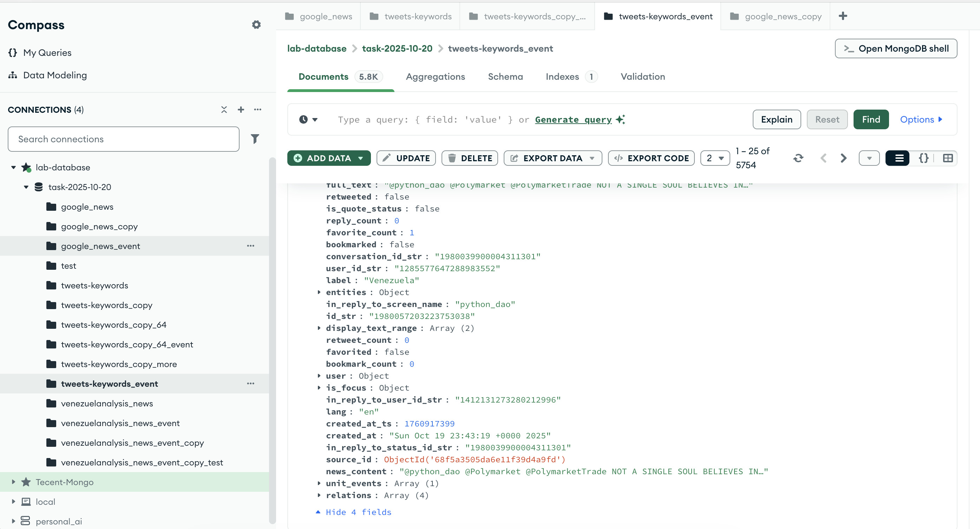
Task: Open the Validation tab
Action: (642, 77)
